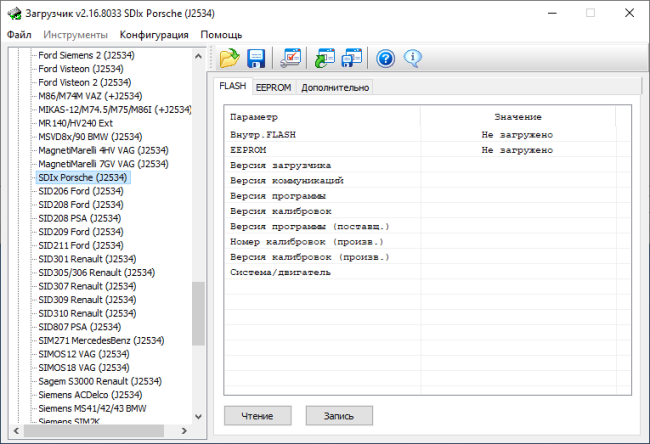The image size is (650, 444).
Task: Select Ford Visteon (J2534) module
Action: (x=81, y=69)
